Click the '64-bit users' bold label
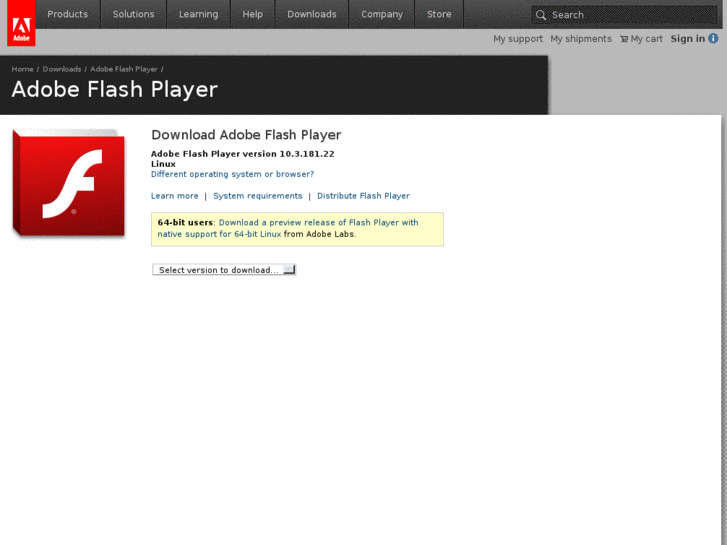 click(185, 223)
